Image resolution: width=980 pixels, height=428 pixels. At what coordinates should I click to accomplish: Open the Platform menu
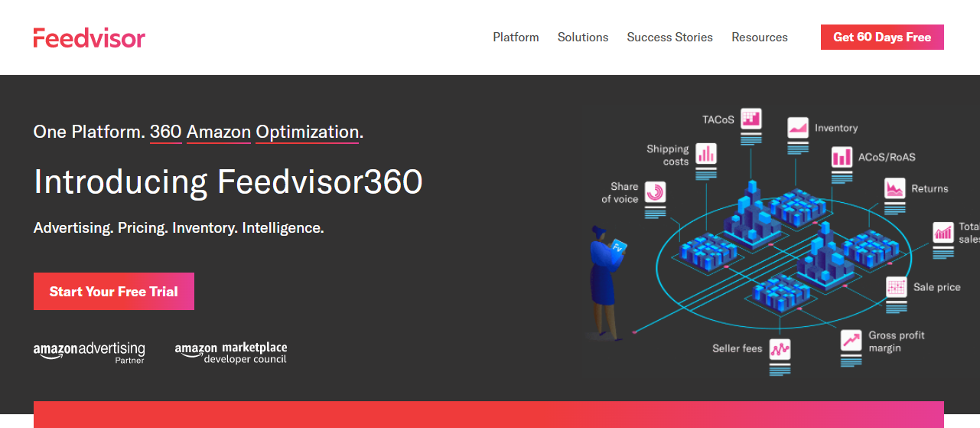point(516,37)
